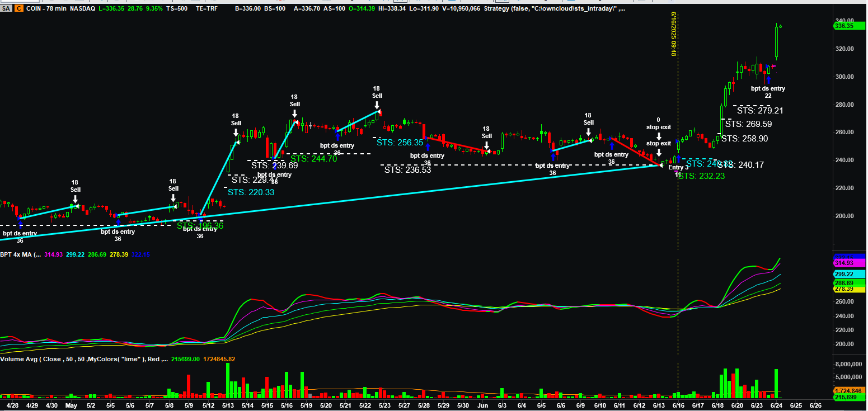Click the bpt ds entry 22 annotation
Image resolution: width=868 pixels, height=411 pixels.
click(768, 92)
